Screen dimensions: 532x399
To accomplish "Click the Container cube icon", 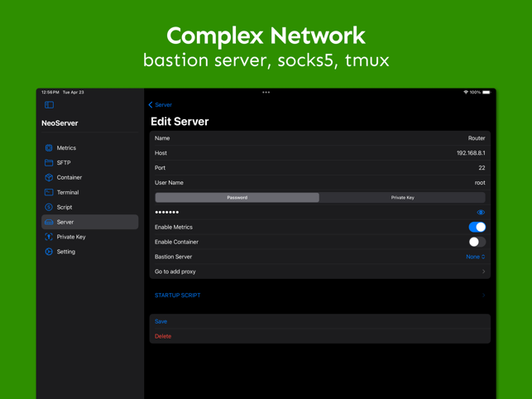I will 49,178.
